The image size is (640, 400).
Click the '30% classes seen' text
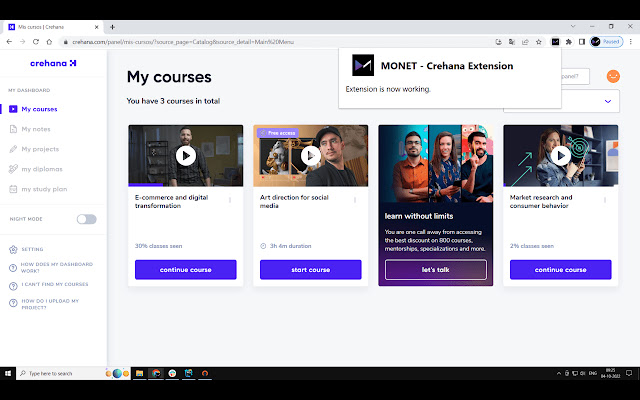158,246
